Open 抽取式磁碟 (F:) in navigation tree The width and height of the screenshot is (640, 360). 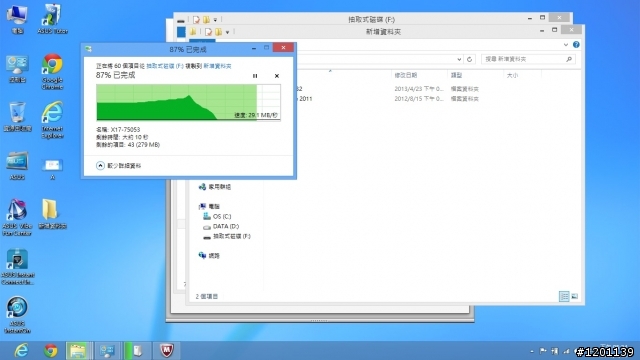tap(227, 236)
